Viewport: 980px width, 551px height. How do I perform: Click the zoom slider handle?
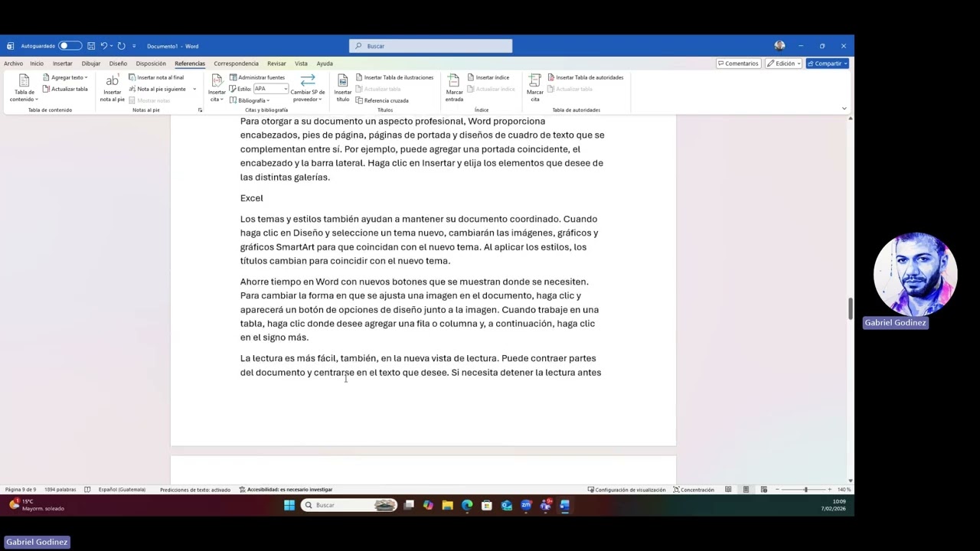(x=805, y=490)
